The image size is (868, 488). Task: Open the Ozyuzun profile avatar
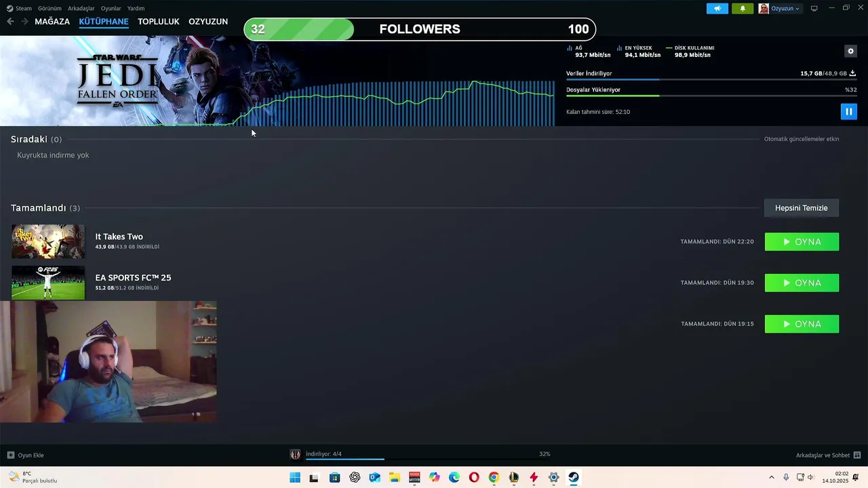[x=764, y=9]
